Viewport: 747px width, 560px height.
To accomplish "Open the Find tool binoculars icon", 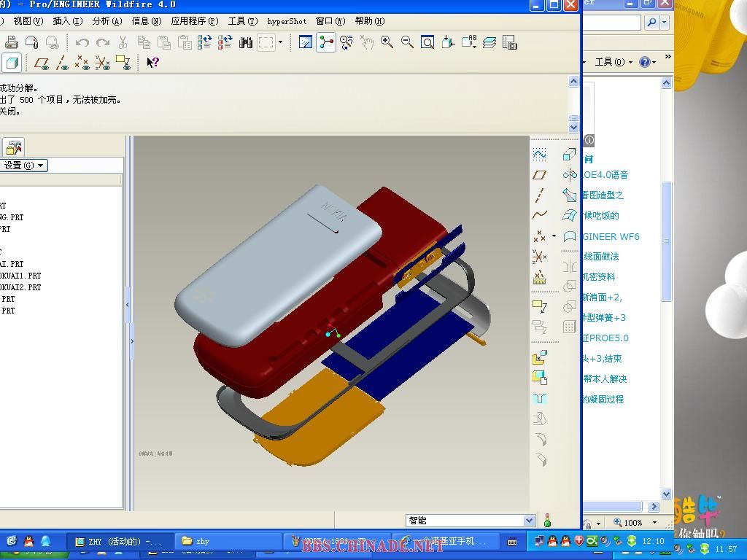I will tap(245, 43).
